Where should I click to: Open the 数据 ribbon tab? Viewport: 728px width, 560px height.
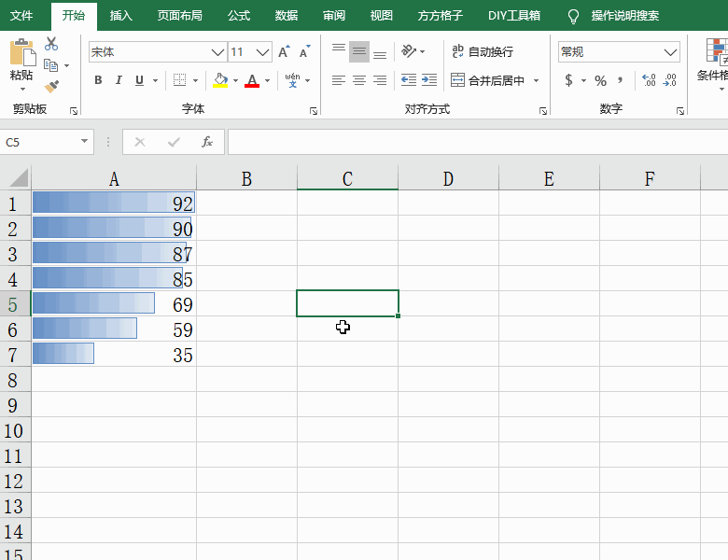coord(287,16)
